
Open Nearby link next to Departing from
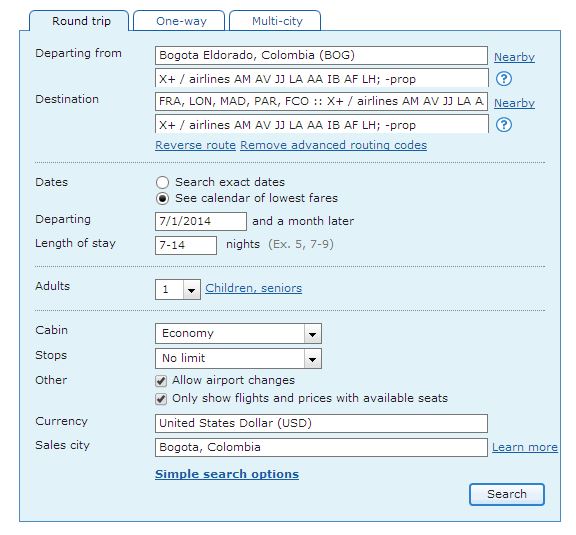point(514,57)
